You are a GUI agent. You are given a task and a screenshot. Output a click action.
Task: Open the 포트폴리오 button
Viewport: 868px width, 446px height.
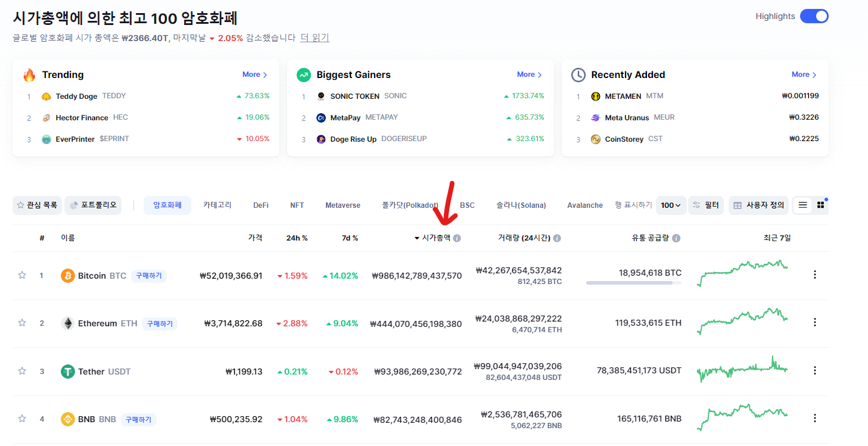point(93,205)
